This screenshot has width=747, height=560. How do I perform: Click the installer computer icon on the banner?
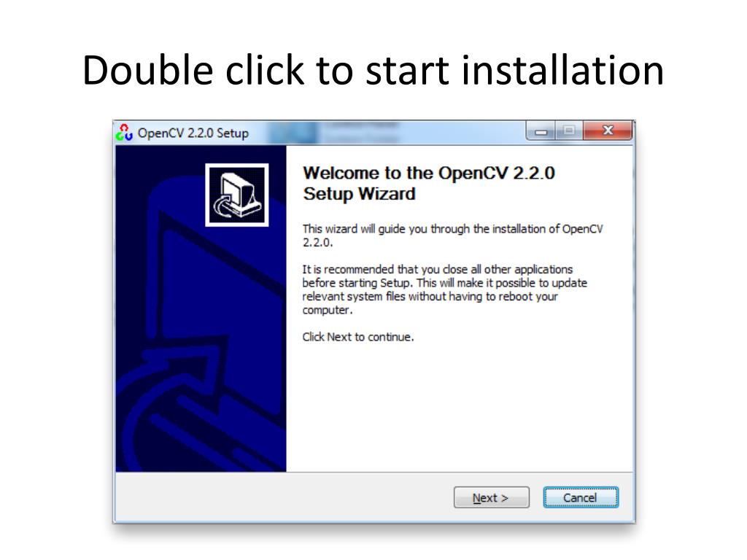click(237, 195)
